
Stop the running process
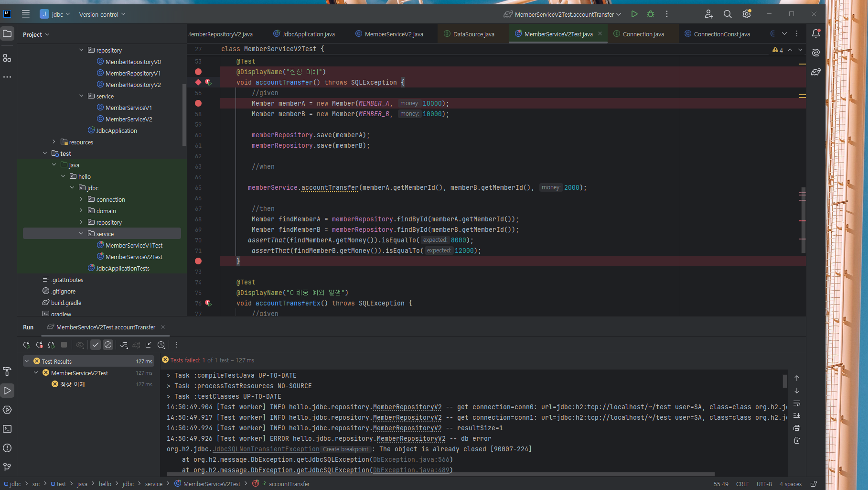point(64,345)
